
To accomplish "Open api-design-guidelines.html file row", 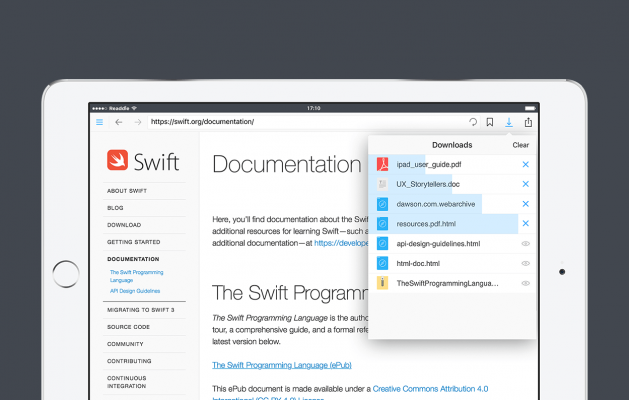I will pos(452,244).
